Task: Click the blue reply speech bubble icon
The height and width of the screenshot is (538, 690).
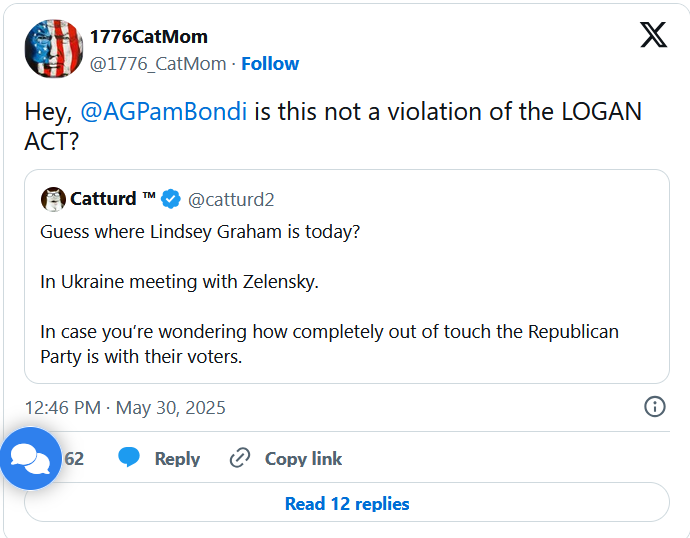Action: (128, 458)
